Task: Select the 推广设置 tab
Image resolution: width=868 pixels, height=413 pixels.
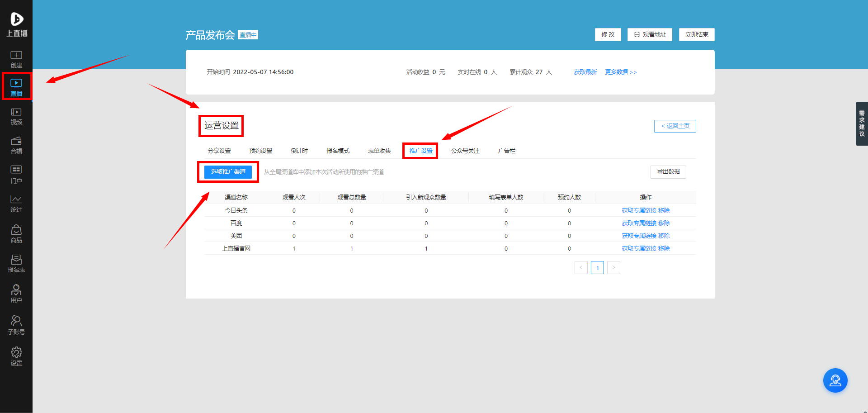Action: [x=421, y=151]
